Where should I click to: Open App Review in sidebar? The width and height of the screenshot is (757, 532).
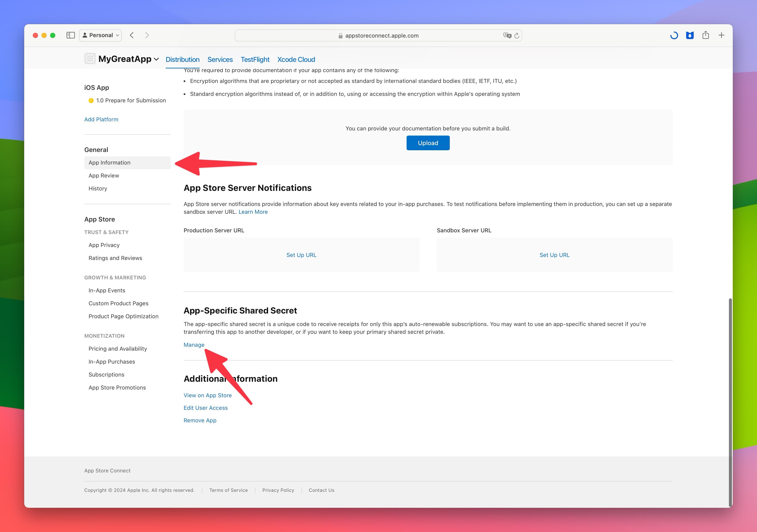[x=104, y=176]
